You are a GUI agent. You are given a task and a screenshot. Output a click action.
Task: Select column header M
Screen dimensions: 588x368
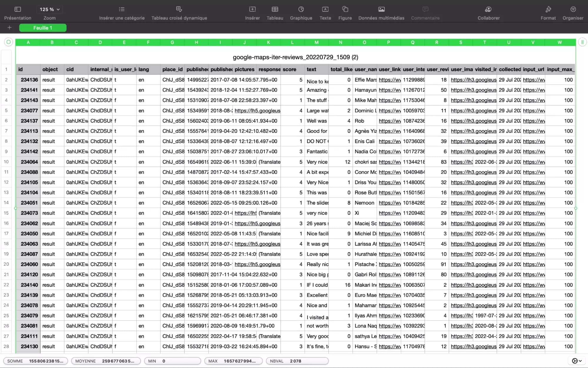coord(317,42)
